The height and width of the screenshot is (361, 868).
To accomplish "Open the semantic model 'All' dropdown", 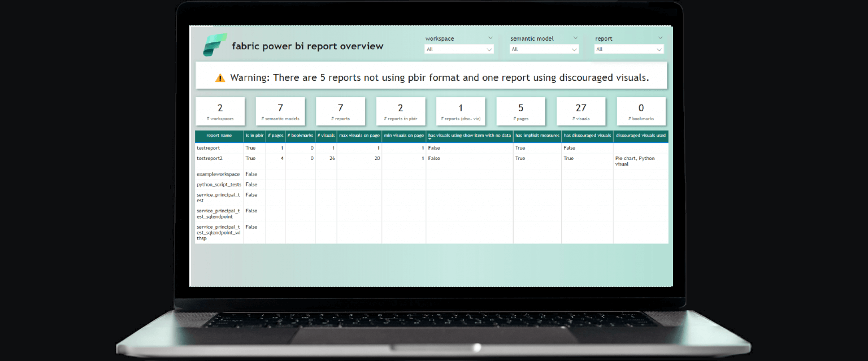I will [x=544, y=49].
